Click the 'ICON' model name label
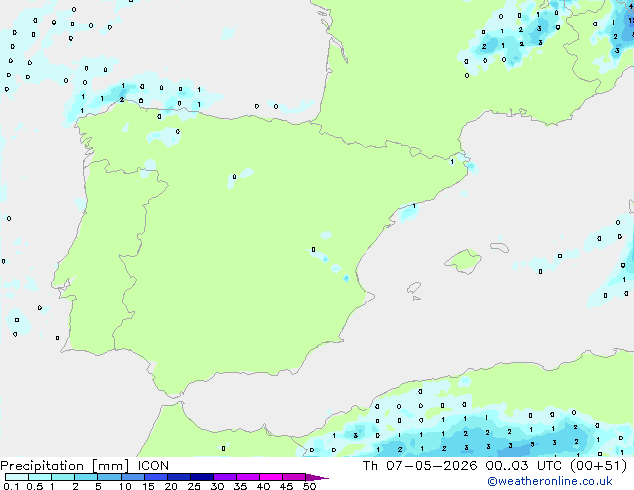 [x=153, y=466]
